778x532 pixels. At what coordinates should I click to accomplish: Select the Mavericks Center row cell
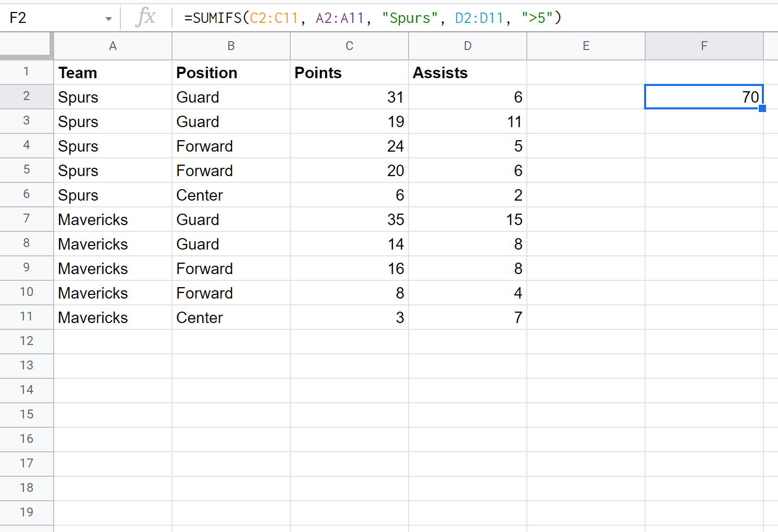click(113, 317)
